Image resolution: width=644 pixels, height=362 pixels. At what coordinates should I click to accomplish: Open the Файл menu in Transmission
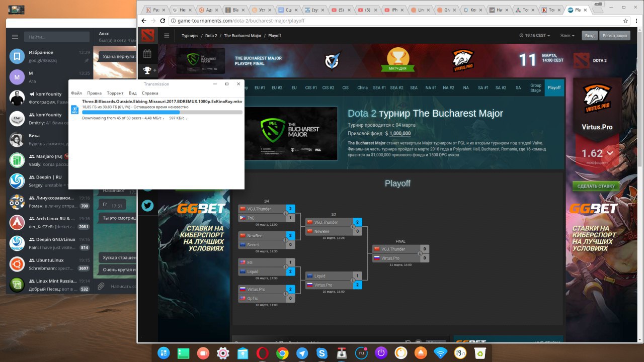click(76, 93)
